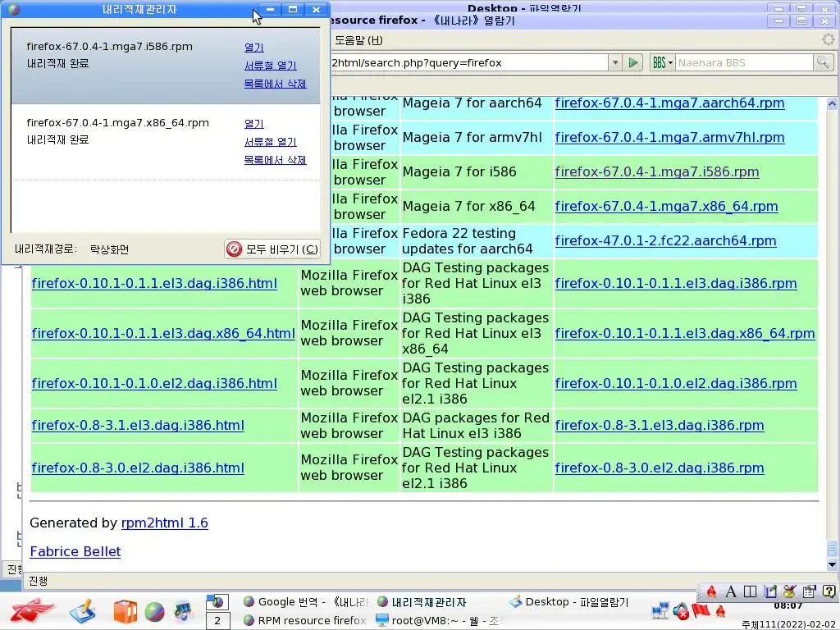
Task: Follow the rpm2html 1.6 link
Action: pyautogui.click(x=164, y=523)
